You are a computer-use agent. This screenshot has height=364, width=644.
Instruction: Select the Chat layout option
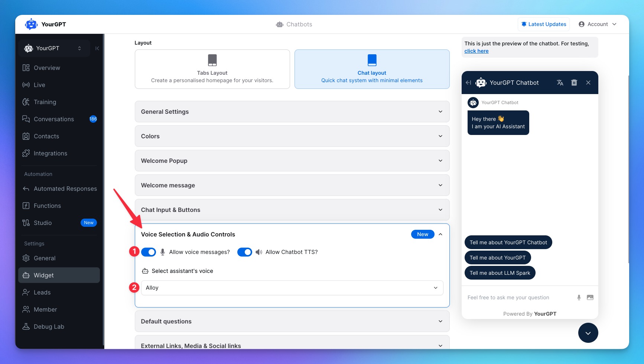(x=372, y=69)
